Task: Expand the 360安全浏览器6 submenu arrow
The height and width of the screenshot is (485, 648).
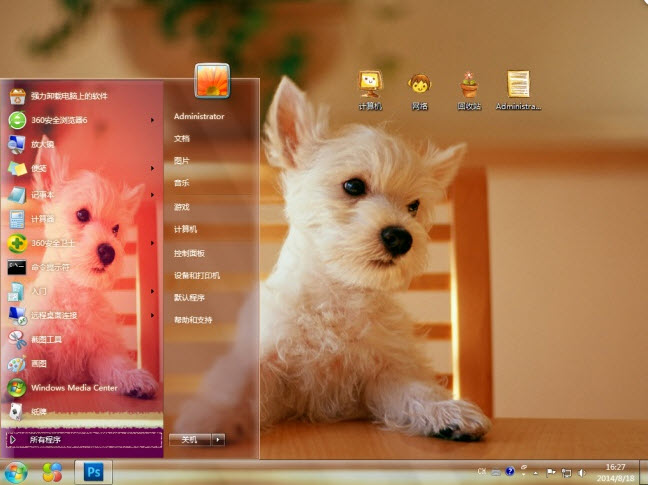Action: tap(152, 120)
